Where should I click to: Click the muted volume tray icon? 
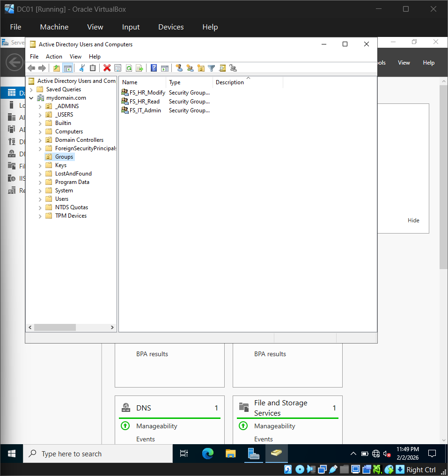coord(387,454)
